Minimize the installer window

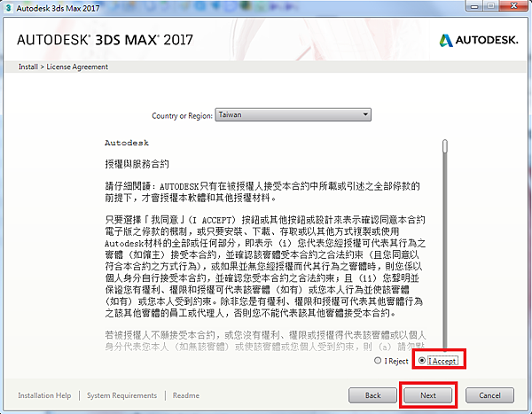coord(474,6)
